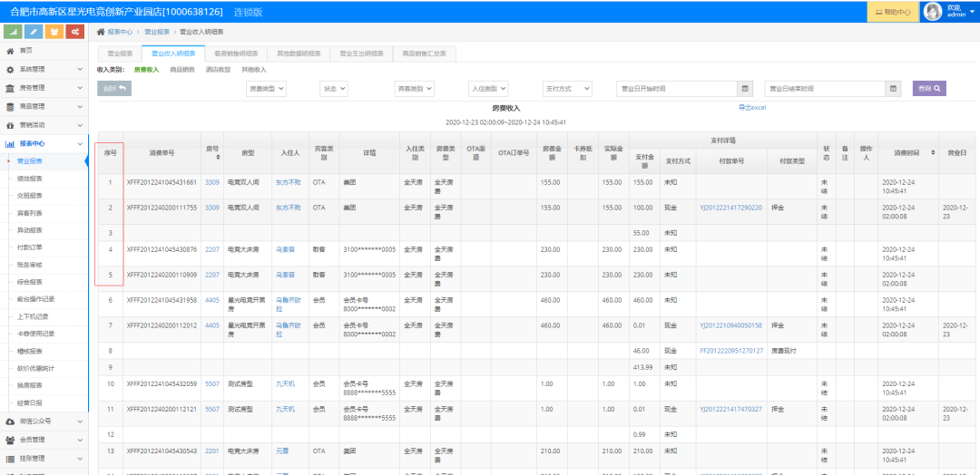This screenshot has width=980, height=475.
Task: Open room 3309 link in row 1
Action: (x=211, y=182)
